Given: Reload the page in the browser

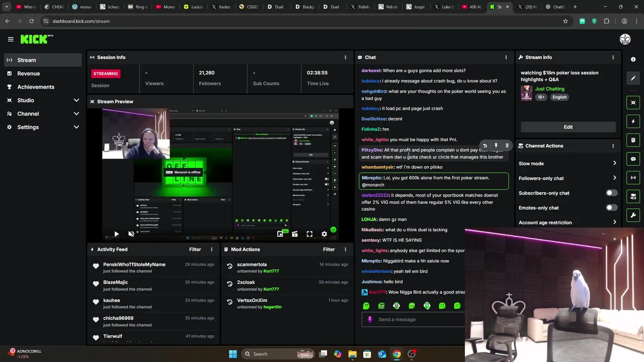Looking at the screenshot, I should pos(31,21).
